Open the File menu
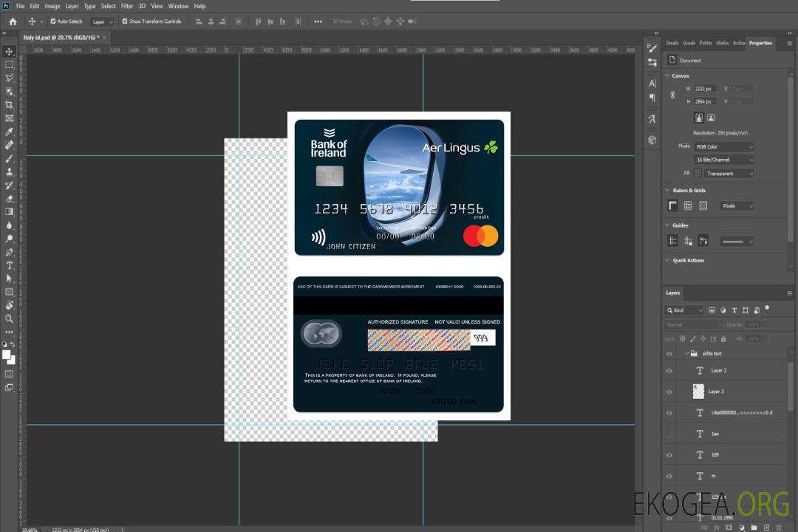Screen dimensions: 798x532 coord(21,6)
